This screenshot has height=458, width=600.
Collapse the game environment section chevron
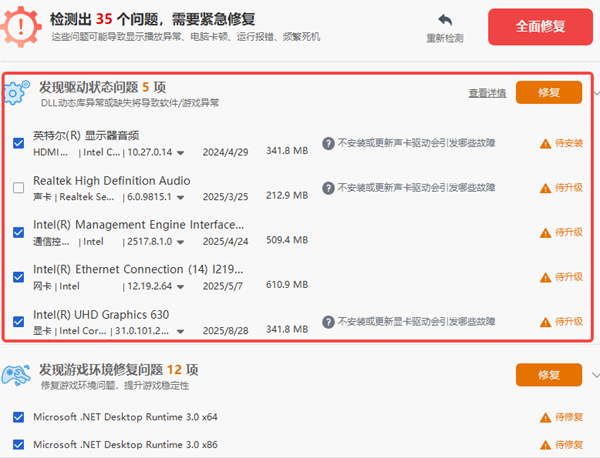click(x=595, y=375)
